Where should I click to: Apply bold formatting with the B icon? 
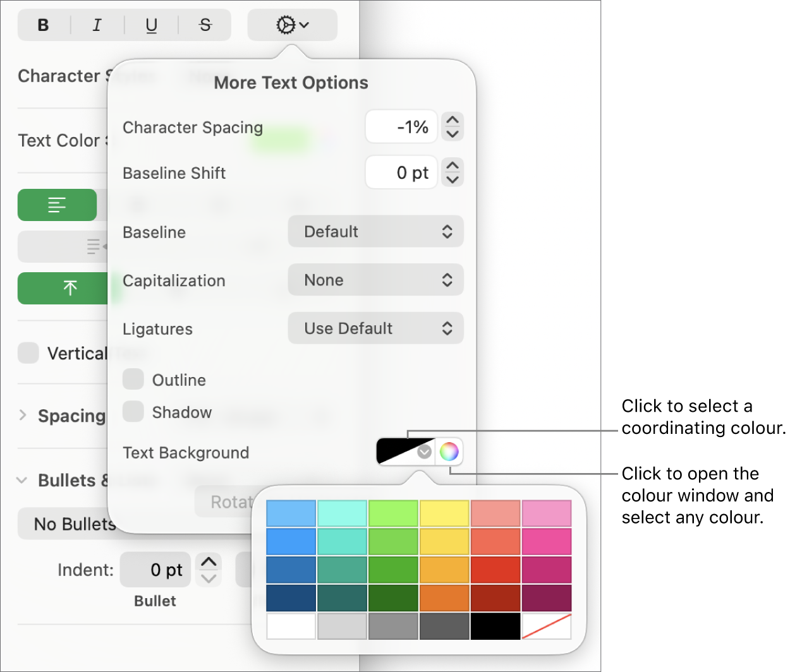coord(43,25)
